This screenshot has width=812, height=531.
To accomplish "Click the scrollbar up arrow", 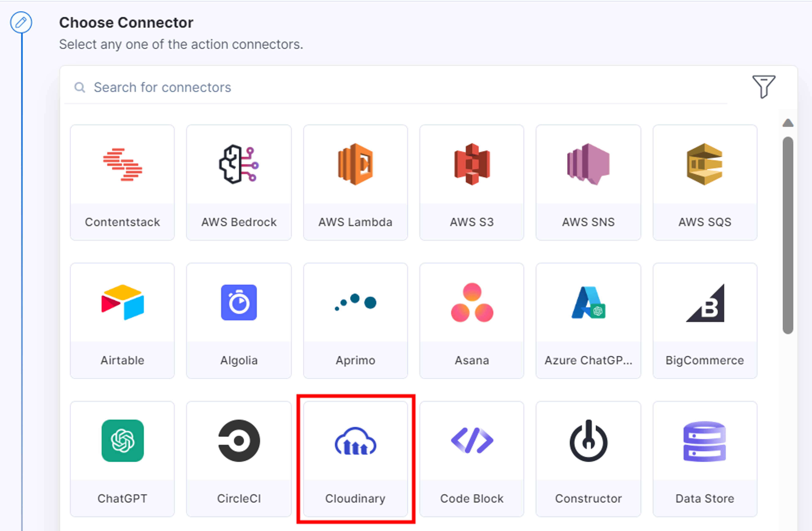I will [788, 122].
